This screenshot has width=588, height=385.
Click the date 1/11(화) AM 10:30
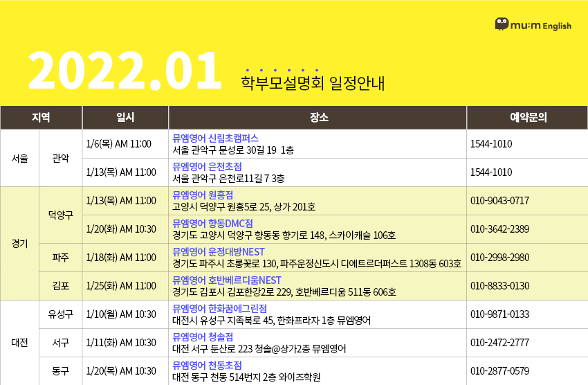pyautogui.click(x=121, y=343)
